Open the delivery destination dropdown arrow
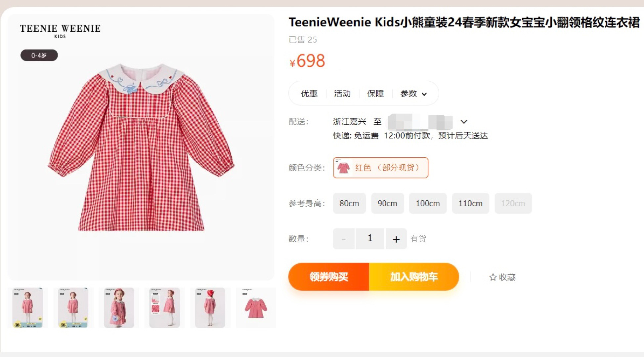Image resolution: width=644 pixels, height=357 pixels. pyautogui.click(x=464, y=122)
